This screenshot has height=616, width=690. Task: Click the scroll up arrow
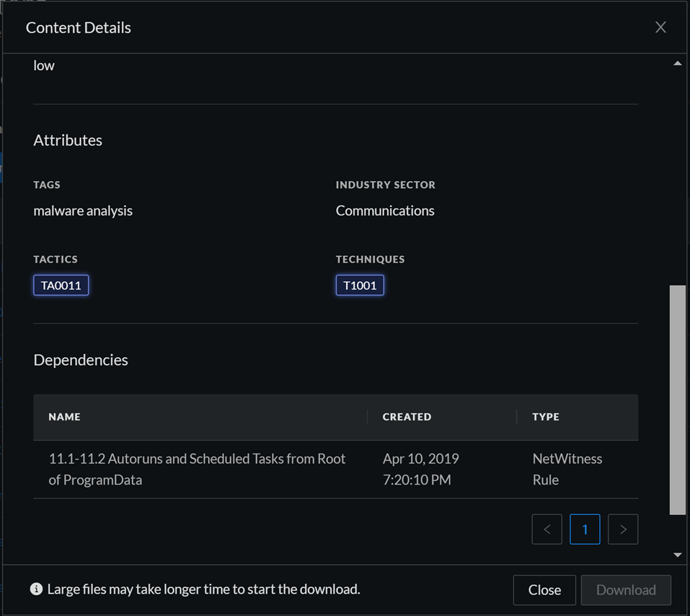(x=677, y=64)
